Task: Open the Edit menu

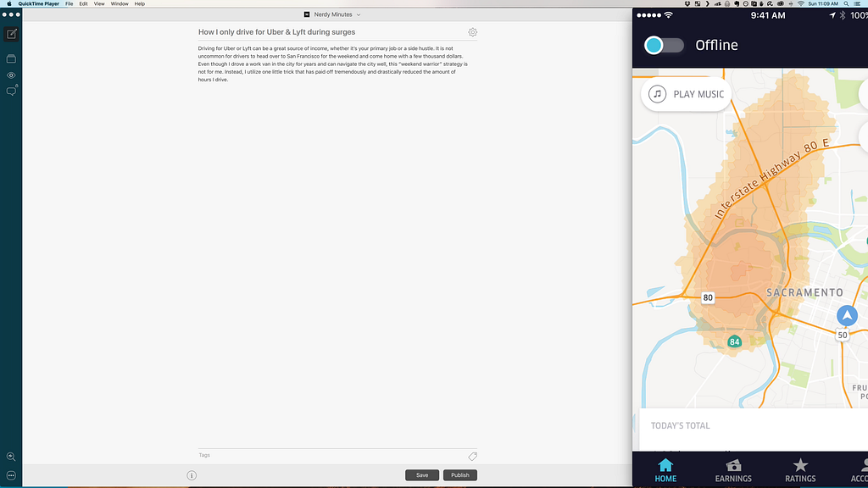Action: pyautogui.click(x=83, y=4)
